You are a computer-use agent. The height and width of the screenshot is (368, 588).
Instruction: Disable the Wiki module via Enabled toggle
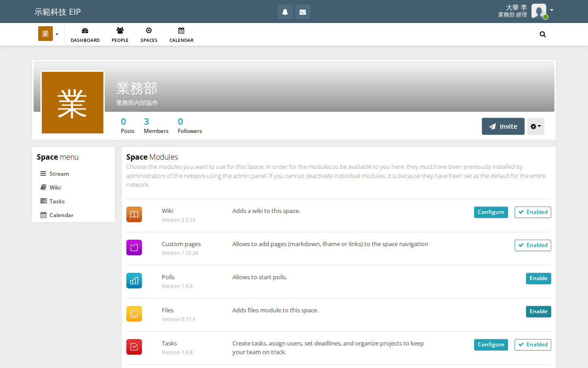coord(533,212)
